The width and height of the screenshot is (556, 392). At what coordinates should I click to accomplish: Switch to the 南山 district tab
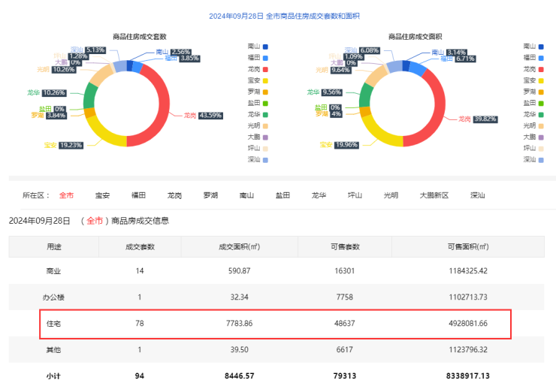(246, 195)
